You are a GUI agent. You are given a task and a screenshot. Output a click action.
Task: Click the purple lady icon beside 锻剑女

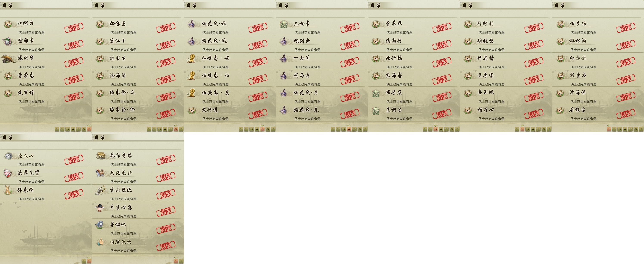(x=284, y=41)
